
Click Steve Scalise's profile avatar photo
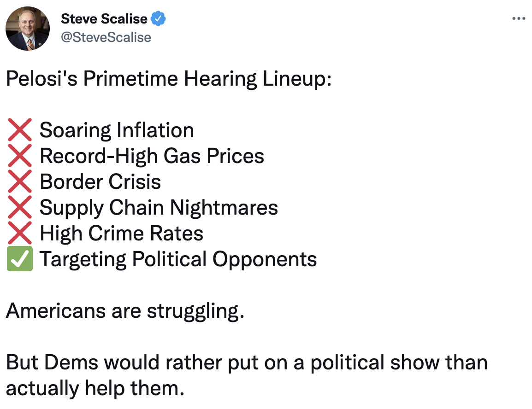coord(28,29)
